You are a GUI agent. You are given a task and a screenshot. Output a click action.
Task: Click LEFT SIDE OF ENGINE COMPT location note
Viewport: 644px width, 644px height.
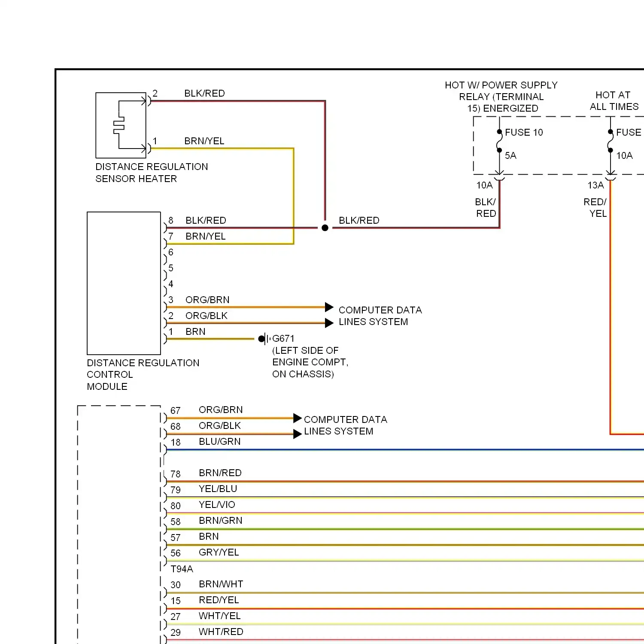tap(310, 362)
